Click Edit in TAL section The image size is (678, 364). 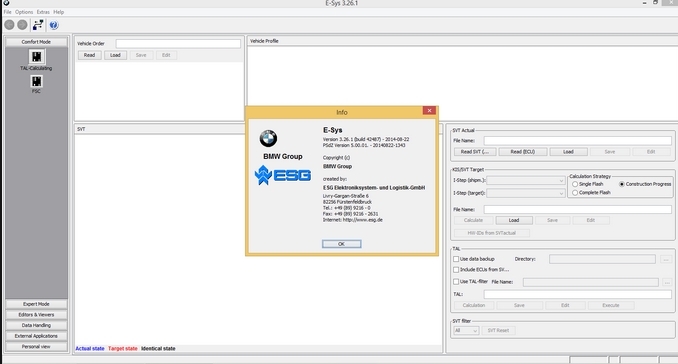tap(565, 305)
